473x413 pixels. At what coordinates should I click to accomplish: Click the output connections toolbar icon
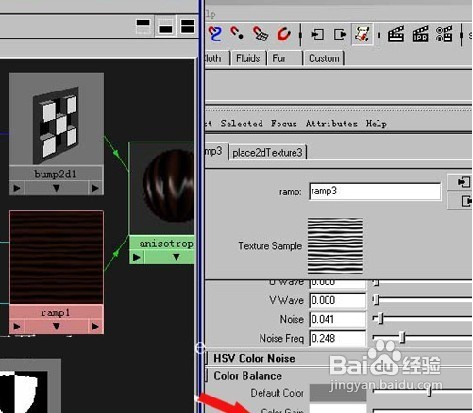340,35
